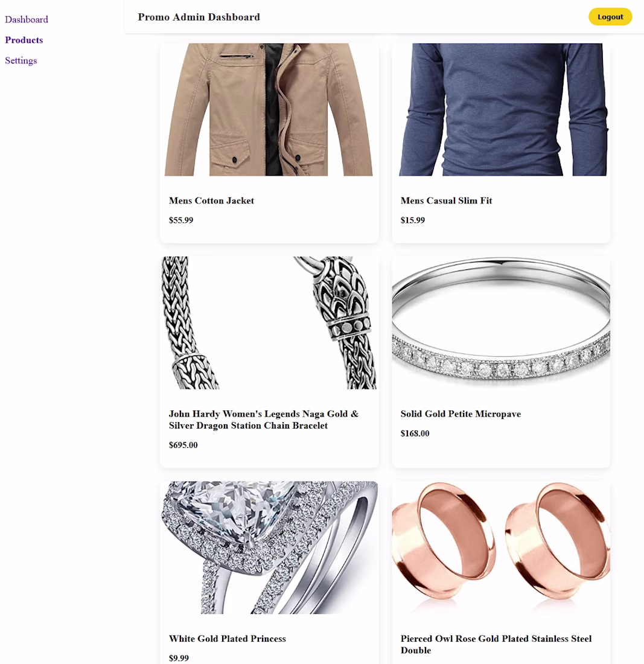Open the John Hardy dragon bracelet image
This screenshot has width=644, height=664.
[x=269, y=323]
